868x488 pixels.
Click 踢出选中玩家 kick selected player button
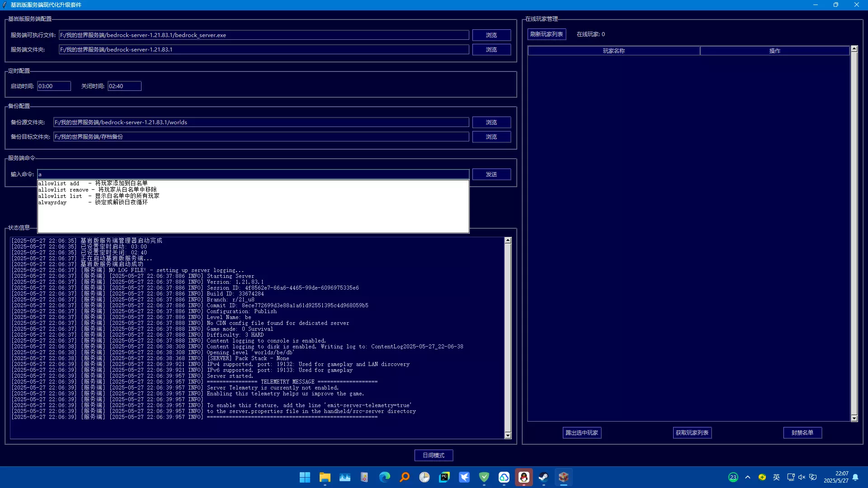[x=582, y=433]
